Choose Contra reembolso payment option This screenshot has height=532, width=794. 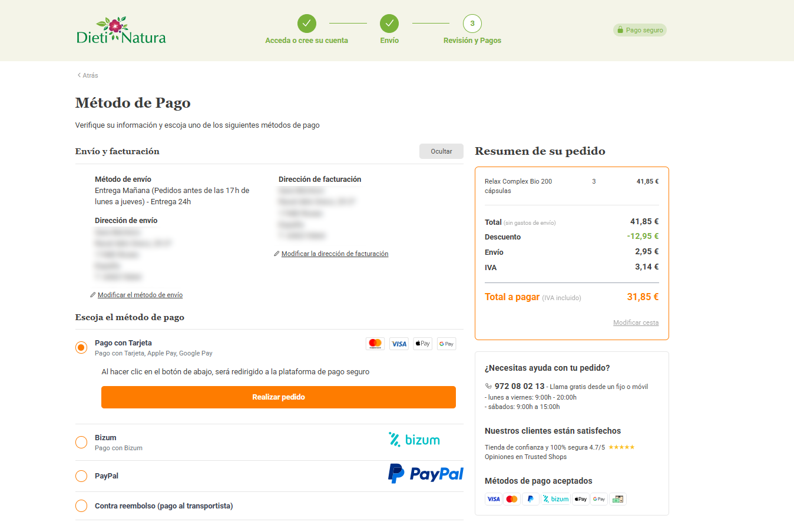point(81,505)
